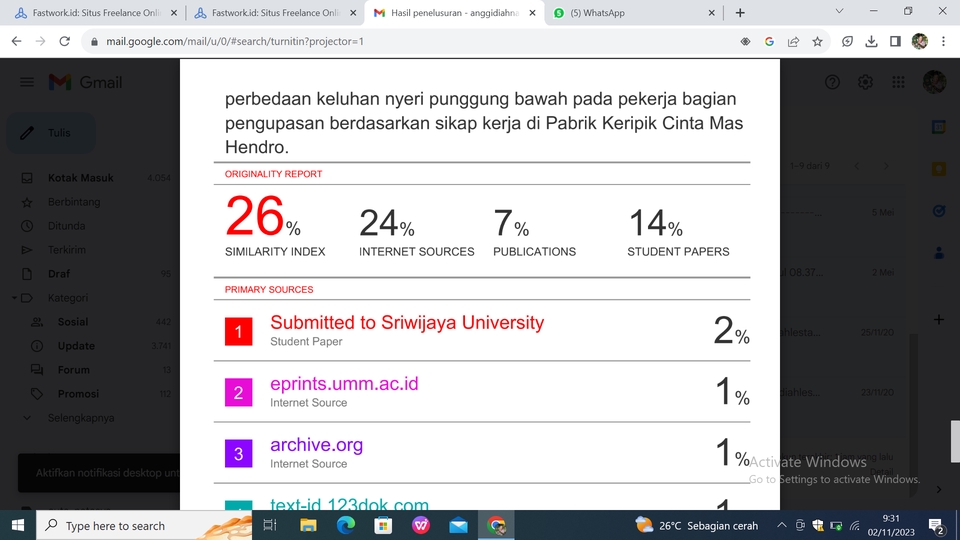
Task: Open a new browser tab
Action: click(740, 13)
